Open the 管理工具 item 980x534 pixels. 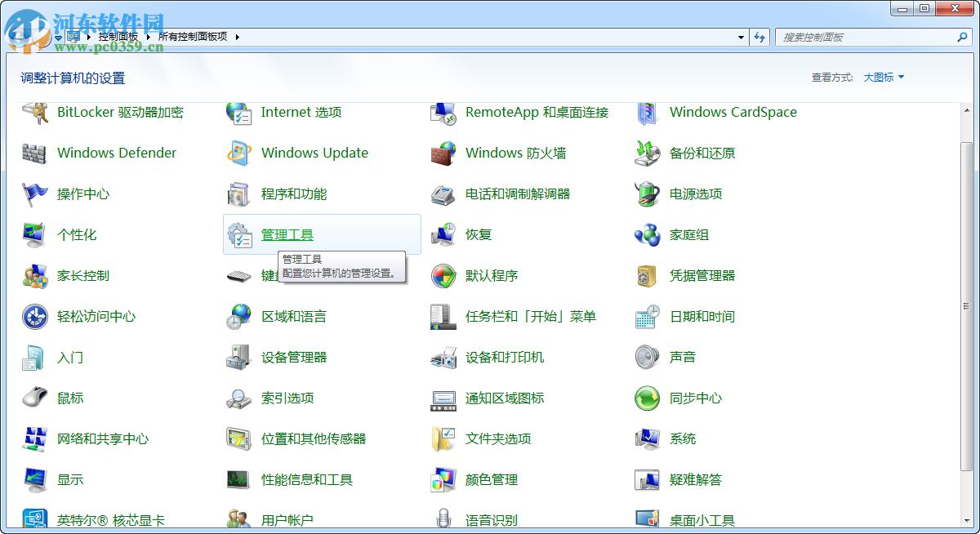click(x=287, y=234)
